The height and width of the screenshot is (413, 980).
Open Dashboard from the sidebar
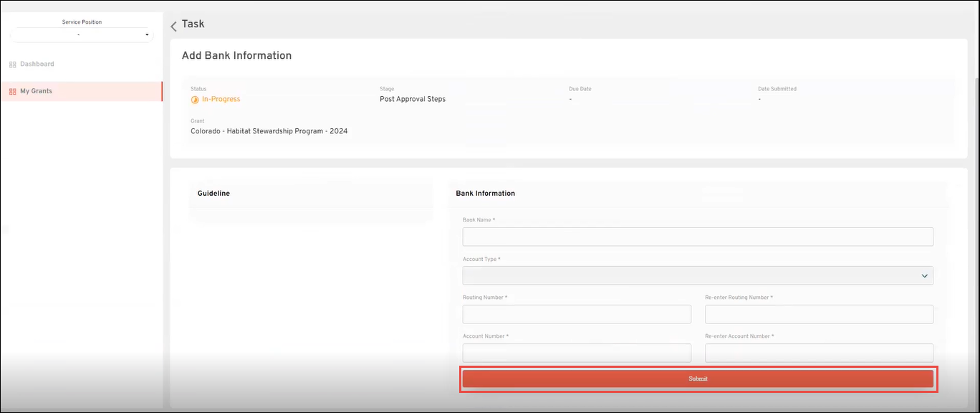point(37,65)
